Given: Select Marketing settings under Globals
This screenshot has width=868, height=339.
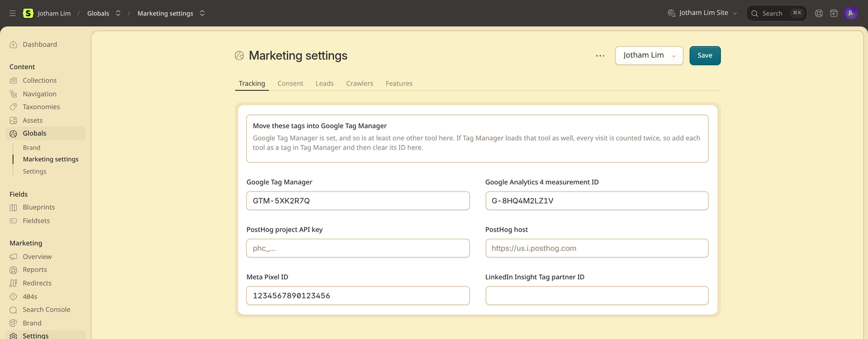Looking at the screenshot, I should point(50,159).
